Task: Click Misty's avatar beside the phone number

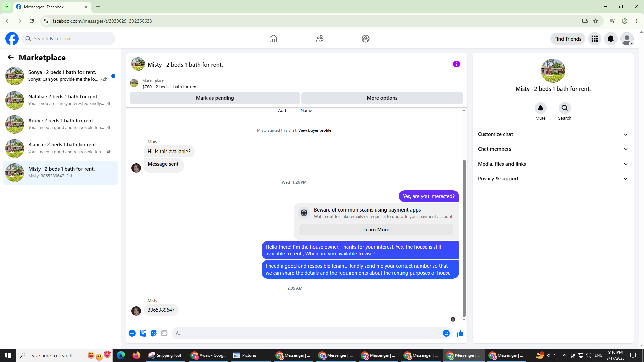Action: click(x=136, y=311)
